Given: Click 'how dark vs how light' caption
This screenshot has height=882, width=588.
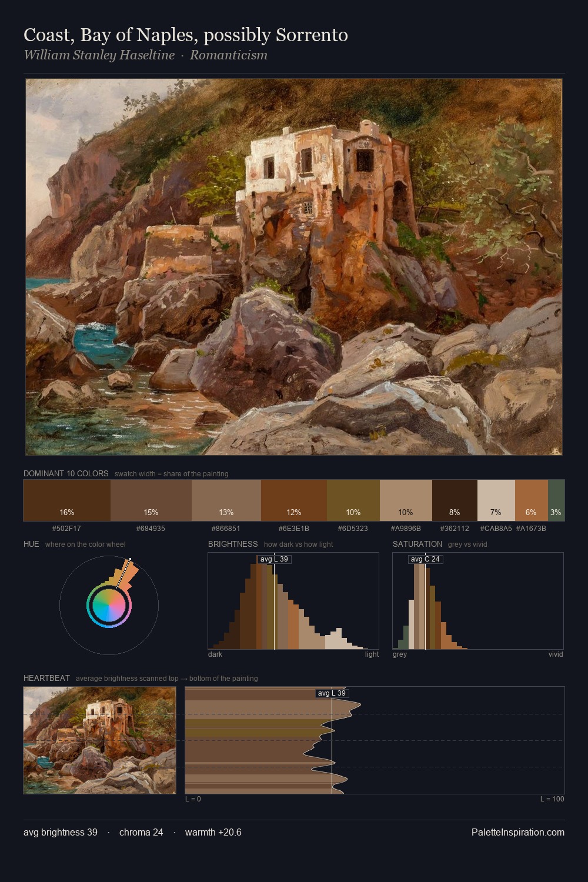Looking at the screenshot, I should (299, 544).
